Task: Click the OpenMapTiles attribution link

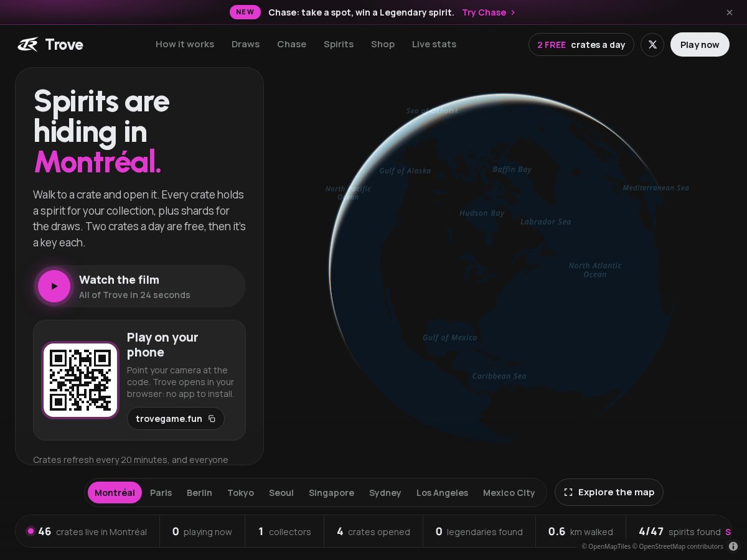Action: click(x=606, y=546)
